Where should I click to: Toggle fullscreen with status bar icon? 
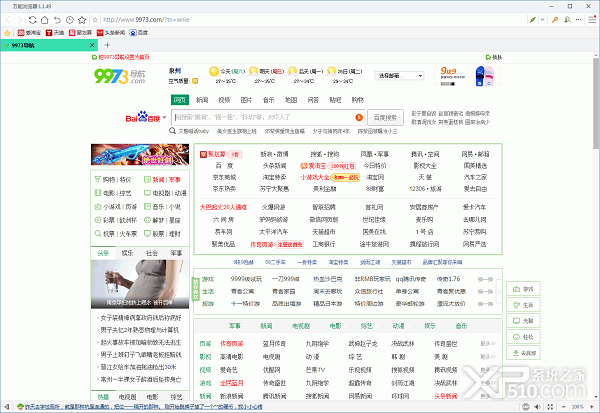pos(550,406)
